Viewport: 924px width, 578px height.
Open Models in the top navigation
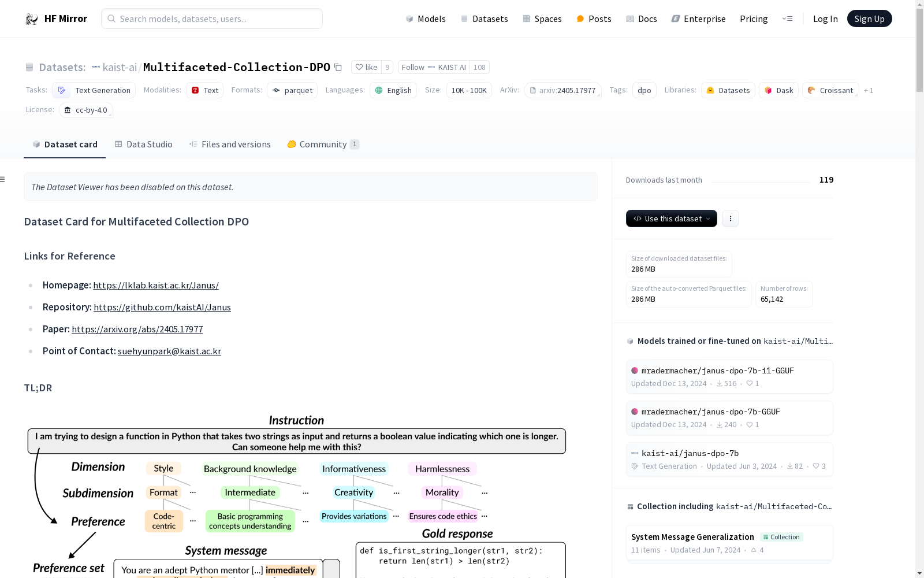point(426,19)
